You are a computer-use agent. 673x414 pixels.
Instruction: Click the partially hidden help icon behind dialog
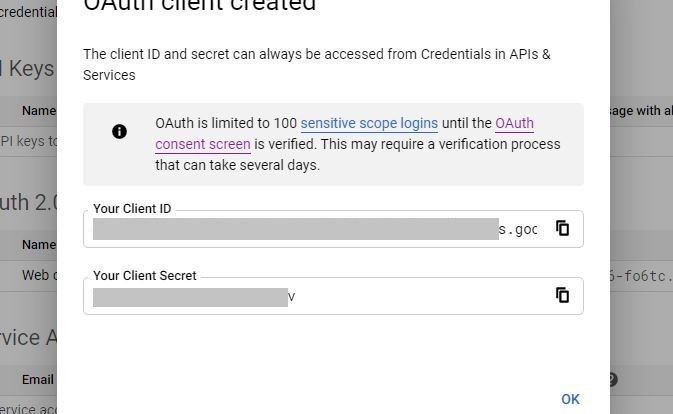click(613, 379)
